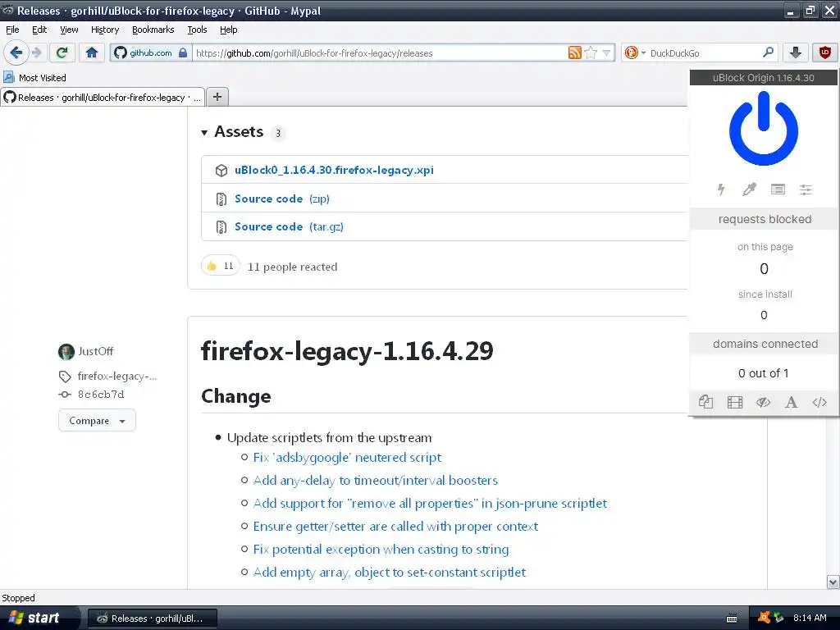Click the uBlock Origin toolbar icon
The width and height of the screenshot is (840, 630).
point(825,52)
